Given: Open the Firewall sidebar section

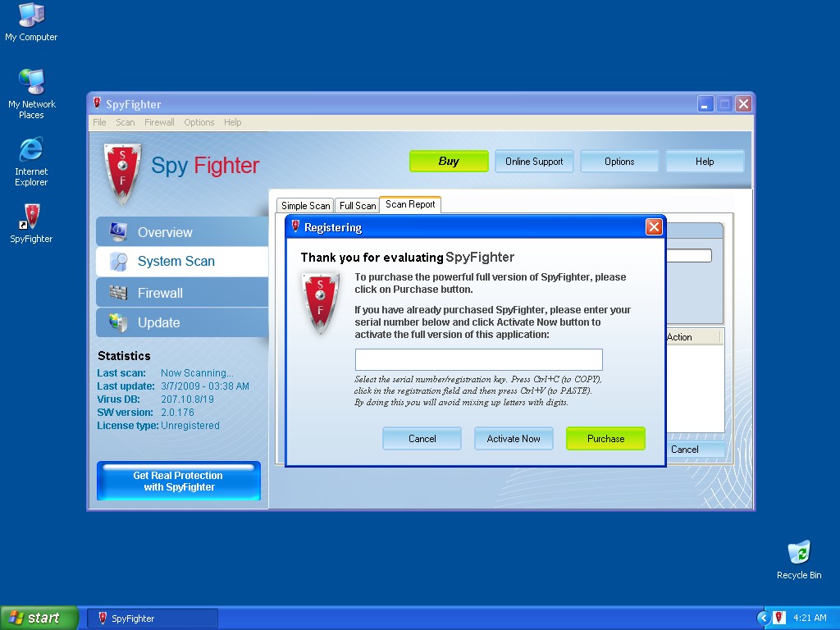Looking at the screenshot, I should pyautogui.click(x=181, y=293).
